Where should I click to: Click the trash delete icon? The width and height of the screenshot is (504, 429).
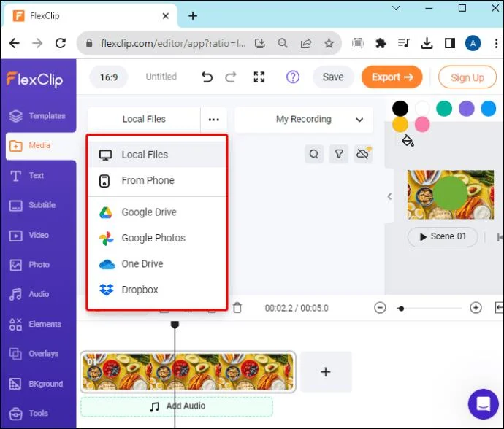(237, 308)
